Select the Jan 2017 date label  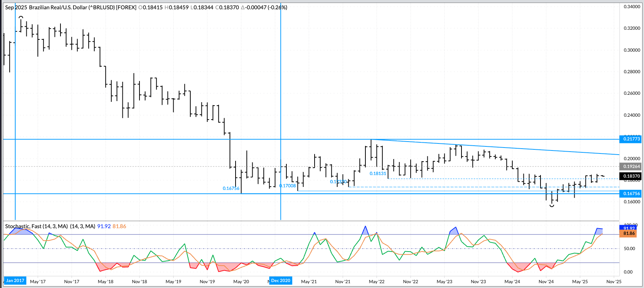[15, 281]
